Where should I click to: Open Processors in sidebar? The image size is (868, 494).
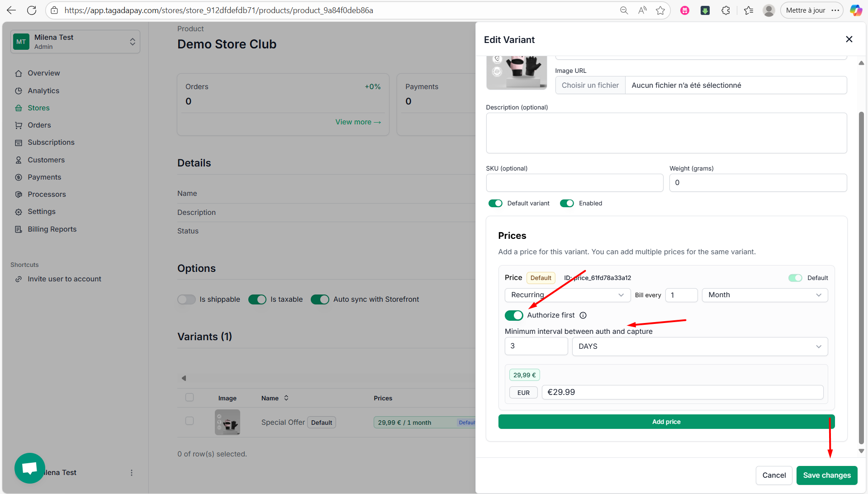[47, 195]
